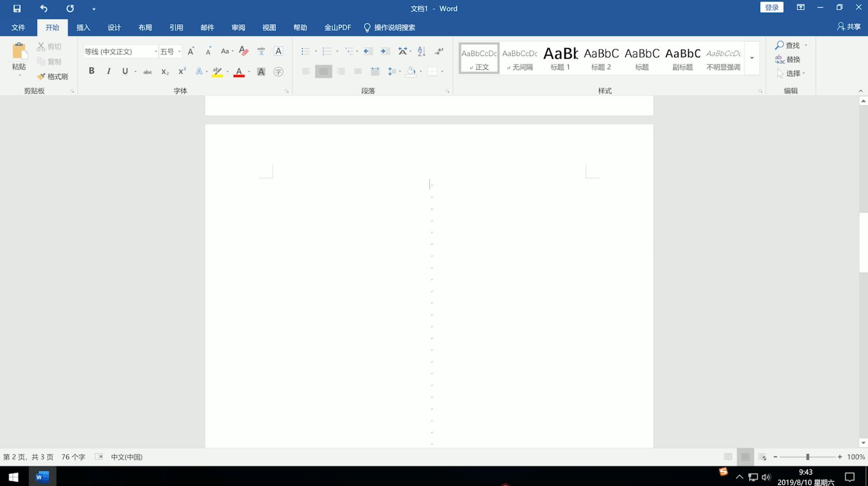This screenshot has width=868, height=486.
Task: Toggle superscript formatting
Action: pyautogui.click(x=182, y=71)
